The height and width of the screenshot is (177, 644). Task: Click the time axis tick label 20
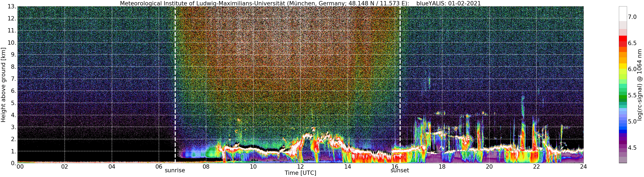[489, 166]
